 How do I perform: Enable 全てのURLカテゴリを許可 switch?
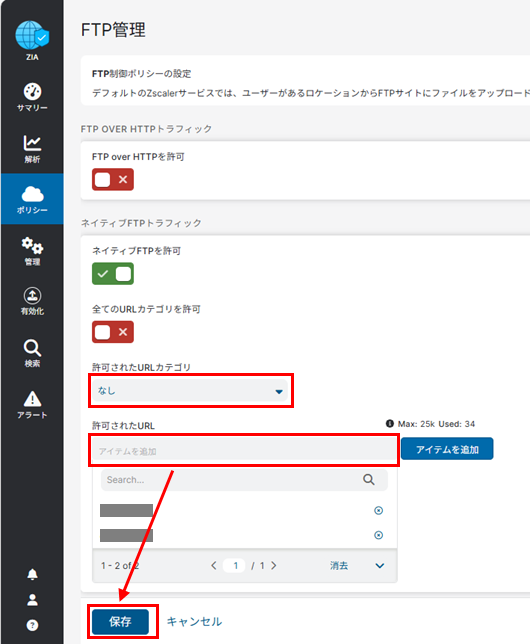pyautogui.click(x=113, y=332)
